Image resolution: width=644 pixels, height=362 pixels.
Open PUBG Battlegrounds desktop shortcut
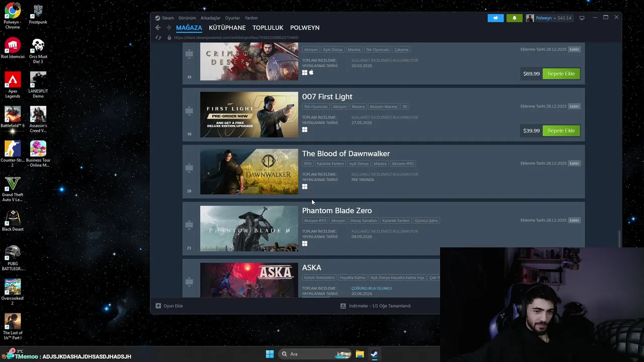(13, 258)
